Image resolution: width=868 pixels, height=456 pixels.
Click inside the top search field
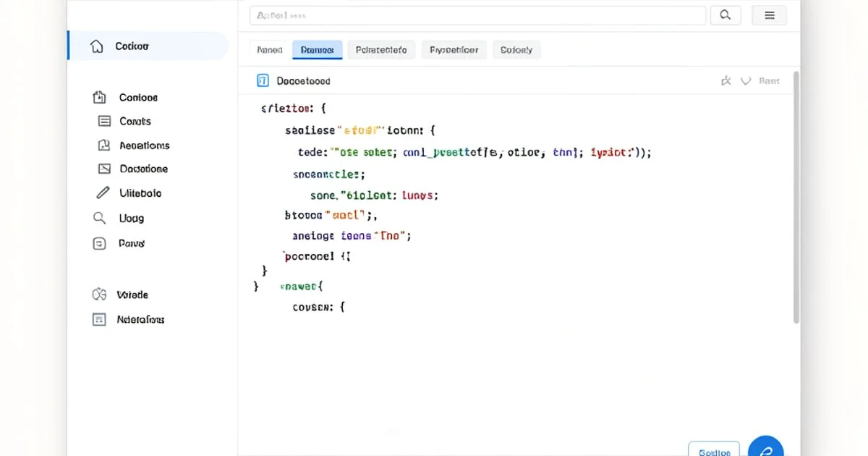pos(477,14)
